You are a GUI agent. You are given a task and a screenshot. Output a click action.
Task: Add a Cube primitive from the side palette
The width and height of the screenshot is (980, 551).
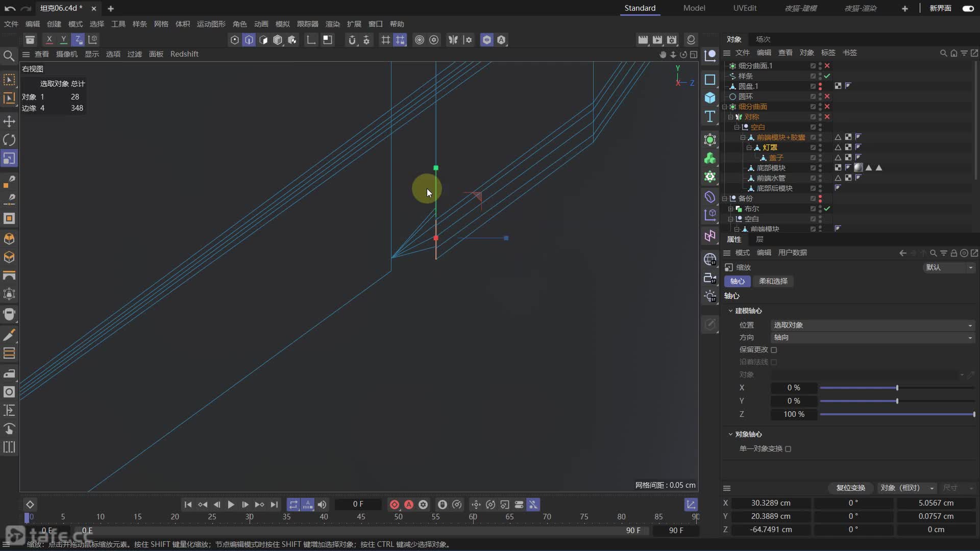pos(710,97)
